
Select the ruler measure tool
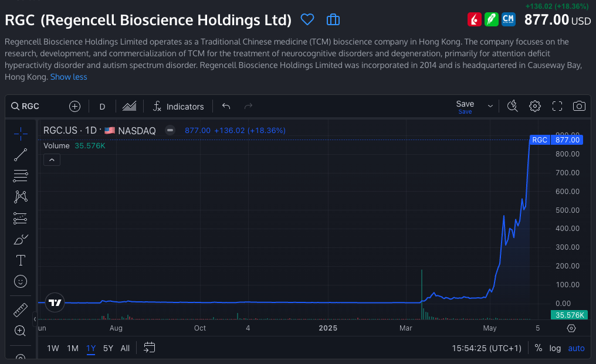(x=21, y=309)
